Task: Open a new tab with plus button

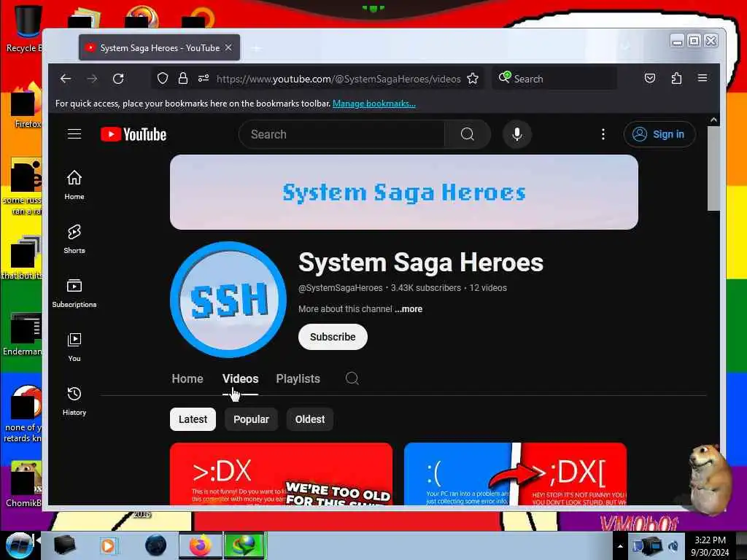Action: point(256,47)
